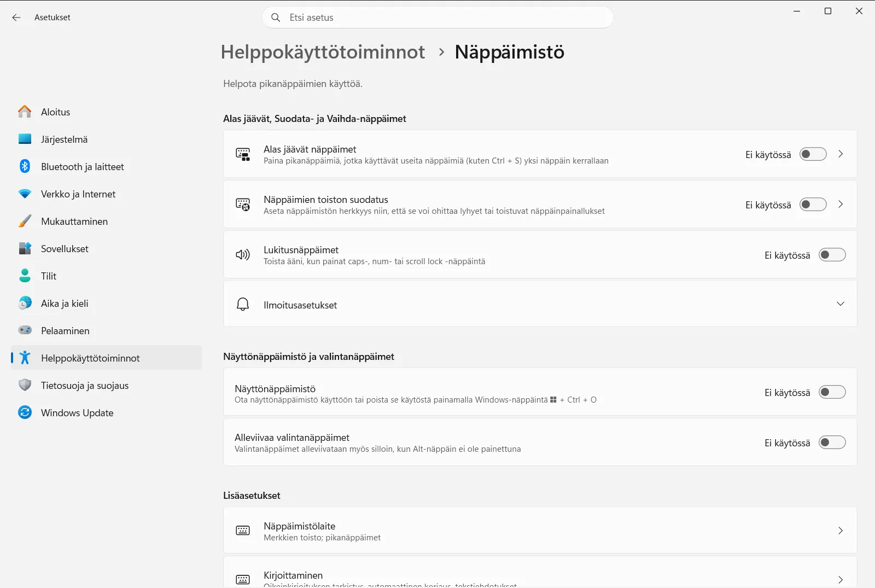875x588 pixels.
Task: Click Helppokäyttötoiminnot breadcrumb link
Action: 323,52
